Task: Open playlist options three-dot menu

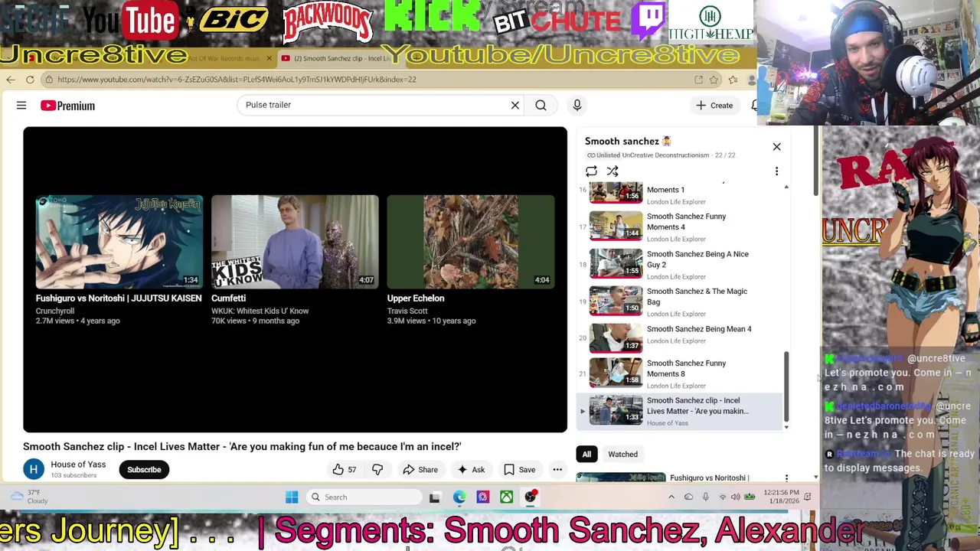Action: pyautogui.click(x=776, y=171)
